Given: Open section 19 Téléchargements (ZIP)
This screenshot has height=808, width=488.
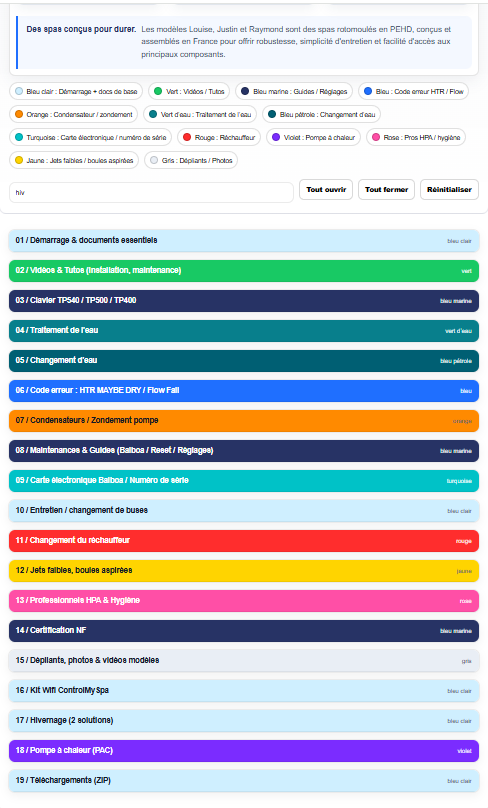Looking at the screenshot, I should coord(244,781).
